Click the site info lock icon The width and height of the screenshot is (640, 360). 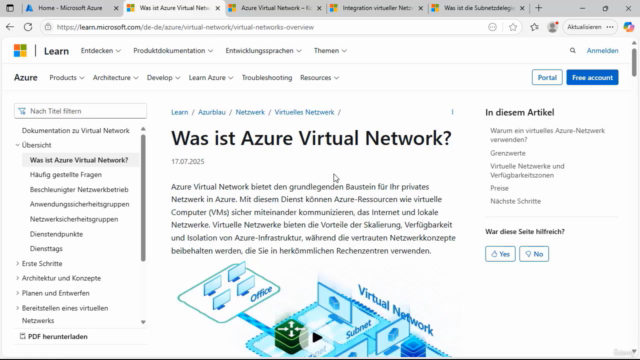48,27
